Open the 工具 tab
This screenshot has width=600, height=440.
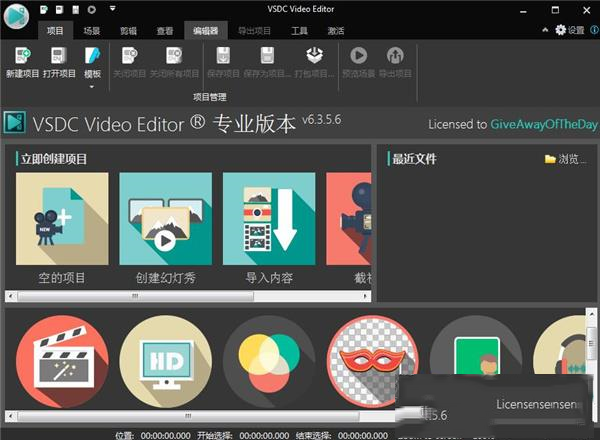pyautogui.click(x=299, y=31)
